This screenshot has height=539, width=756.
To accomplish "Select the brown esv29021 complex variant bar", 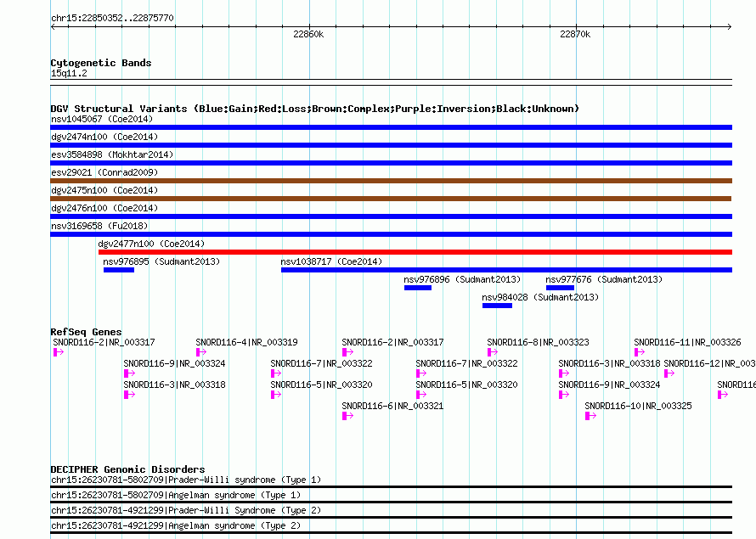I will click(391, 181).
